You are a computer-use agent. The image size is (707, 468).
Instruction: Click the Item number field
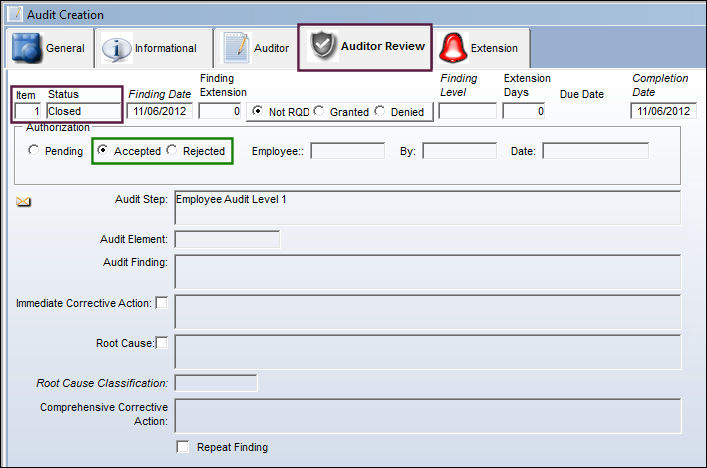click(x=28, y=111)
